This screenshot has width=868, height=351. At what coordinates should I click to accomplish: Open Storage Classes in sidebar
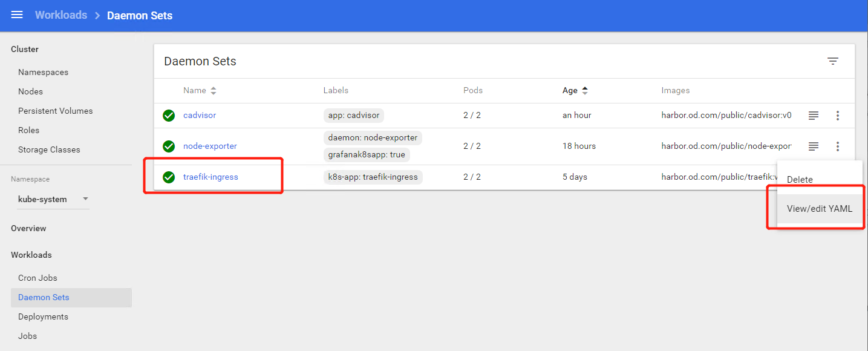tap(49, 149)
